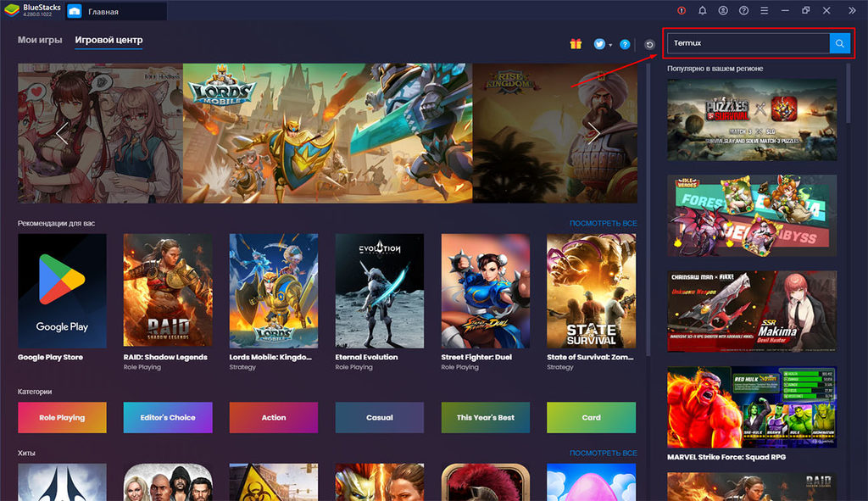Screen dimensions: 868x501
Task: Click the Lords Mobile banner image
Action: 328,133
